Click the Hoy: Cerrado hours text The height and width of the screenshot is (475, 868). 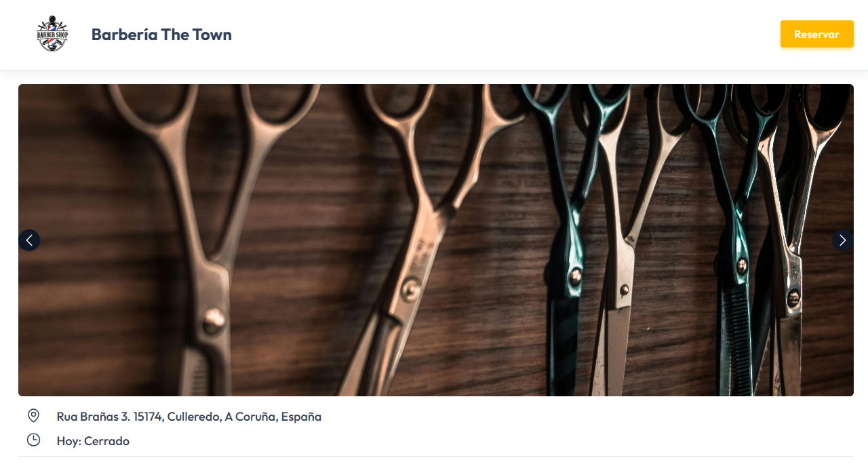point(93,441)
